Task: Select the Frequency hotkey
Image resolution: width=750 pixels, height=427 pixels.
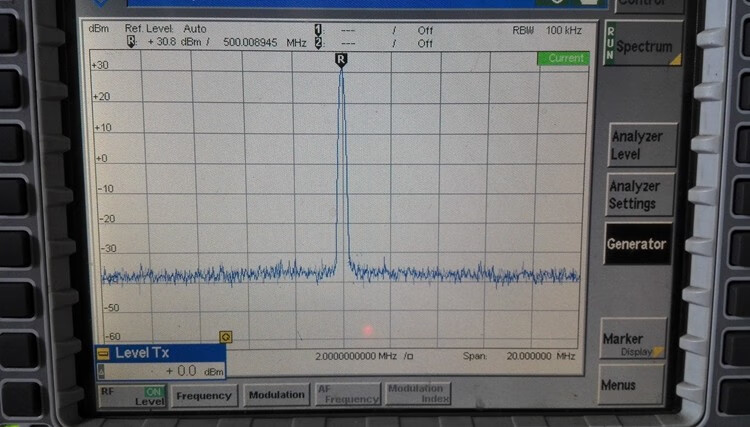Action: click(204, 396)
